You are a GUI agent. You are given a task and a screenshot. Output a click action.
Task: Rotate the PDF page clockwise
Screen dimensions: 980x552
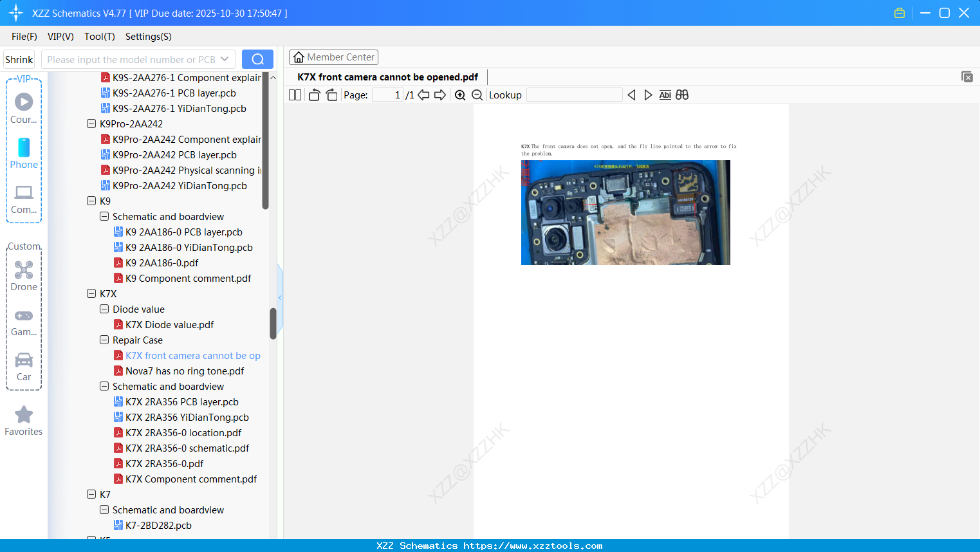click(x=331, y=94)
